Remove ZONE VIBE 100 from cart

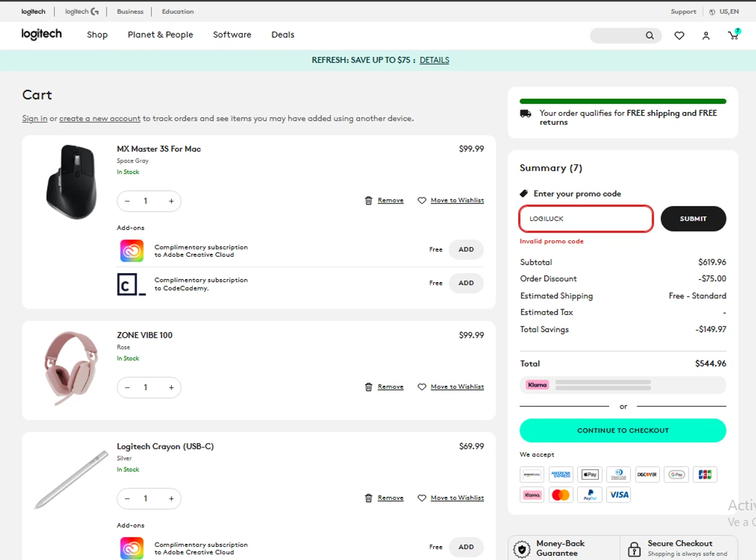pos(391,387)
